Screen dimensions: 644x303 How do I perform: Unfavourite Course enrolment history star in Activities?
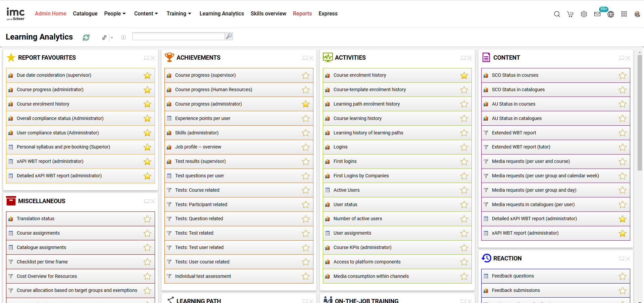pyautogui.click(x=464, y=75)
